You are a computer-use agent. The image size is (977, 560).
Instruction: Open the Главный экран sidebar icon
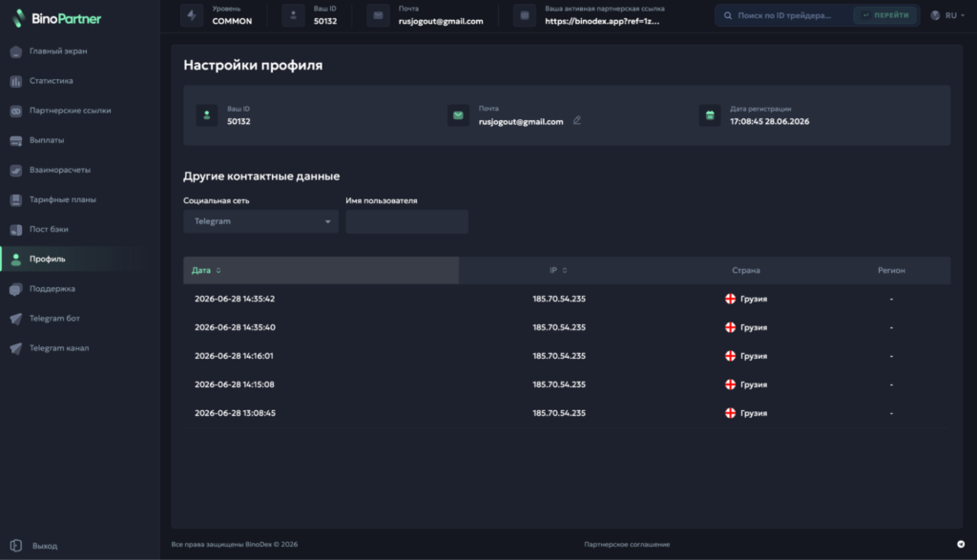click(16, 52)
